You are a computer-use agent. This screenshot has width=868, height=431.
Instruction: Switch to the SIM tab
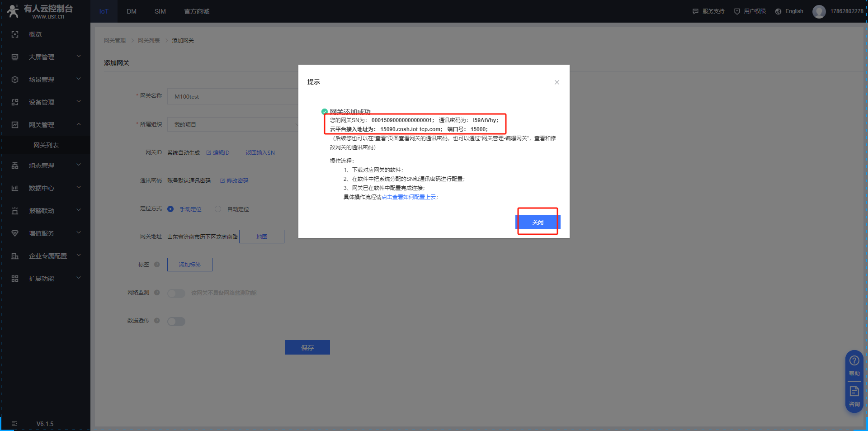tap(160, 11)
